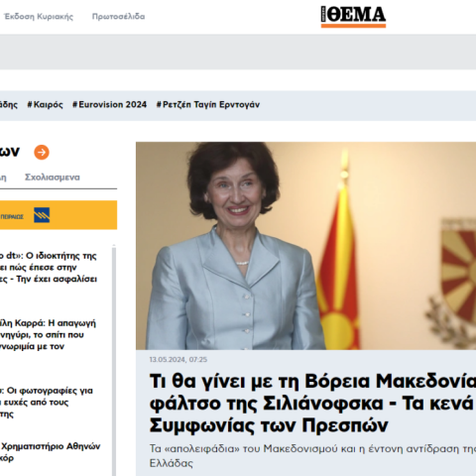Viewport: 476px width, 476px height.
Task: Click the orange arrow circle icon
Action: tap(42, 152)
